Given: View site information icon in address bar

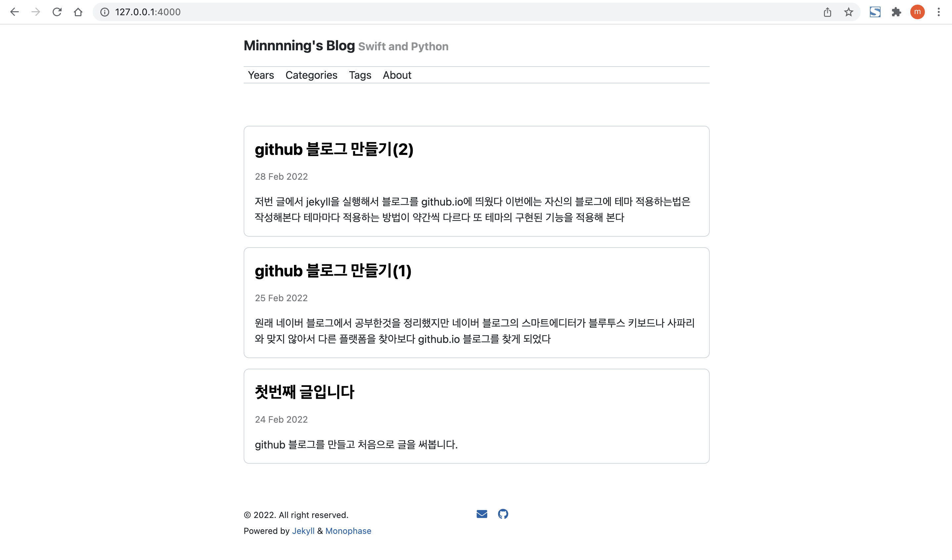Looking at the screenshot, I should 105,12.
